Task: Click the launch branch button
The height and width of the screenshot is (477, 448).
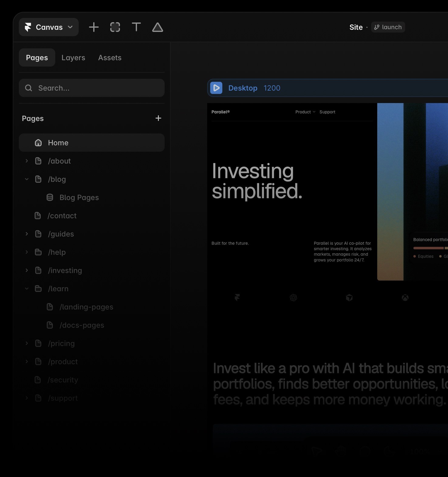Action: coord(388,27)
